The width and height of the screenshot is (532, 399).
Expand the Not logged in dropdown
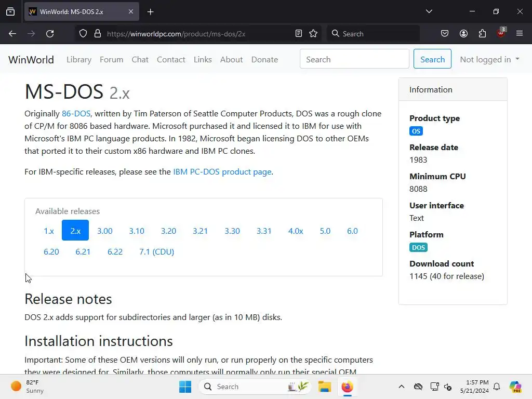tap(489, 59)
